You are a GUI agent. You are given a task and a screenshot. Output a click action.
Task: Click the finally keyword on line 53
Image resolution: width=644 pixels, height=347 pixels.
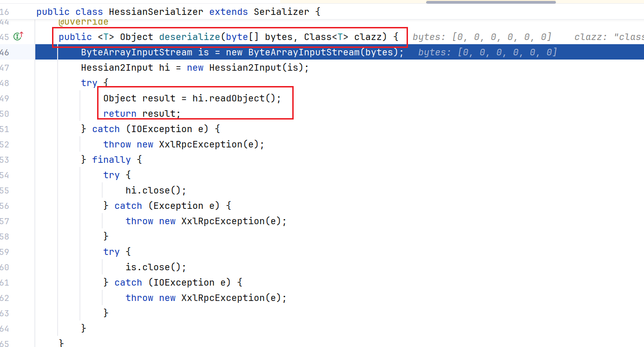click(x=112, y=160)
